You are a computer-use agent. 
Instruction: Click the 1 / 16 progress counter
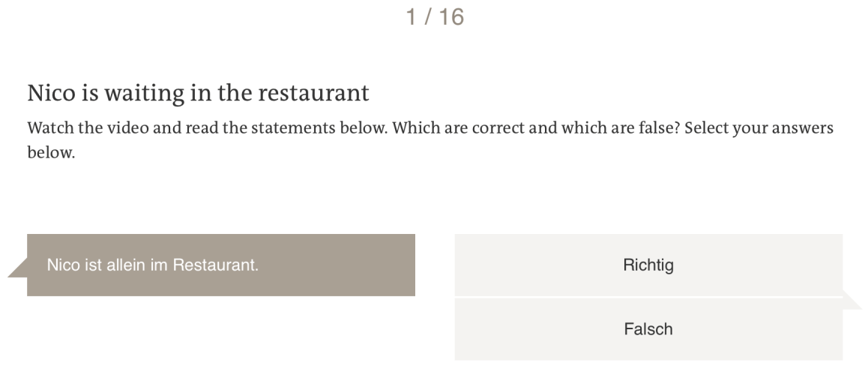click(x=435, y=17)
